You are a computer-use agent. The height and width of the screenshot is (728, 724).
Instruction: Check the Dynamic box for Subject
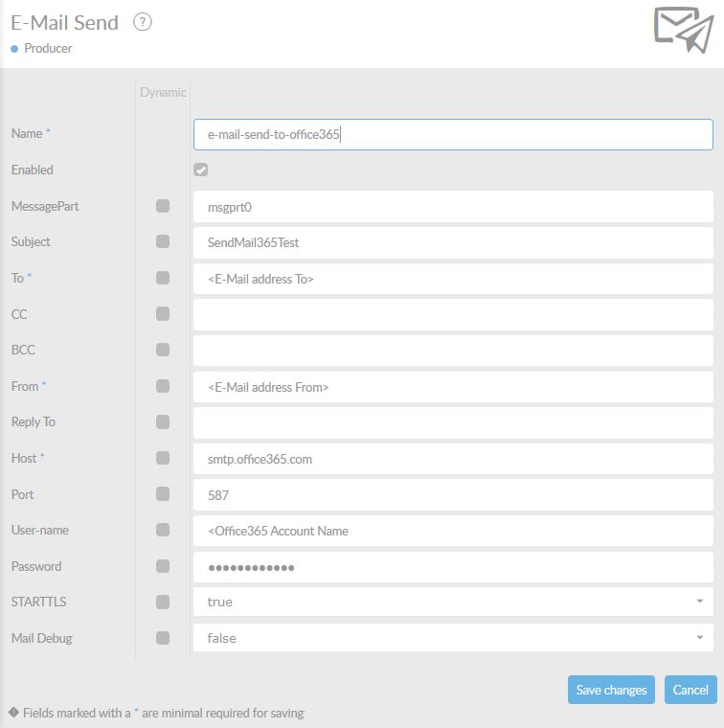[163, 241]
